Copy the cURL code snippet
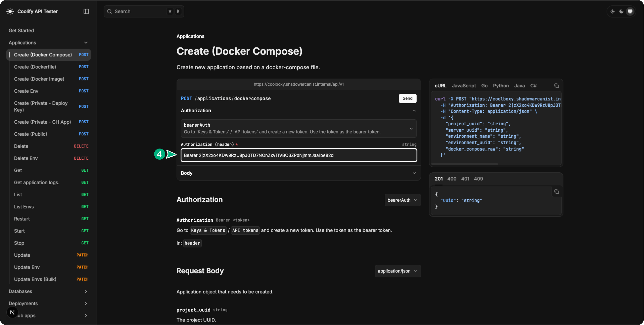The image size is (644, 325). pos(556,86)
